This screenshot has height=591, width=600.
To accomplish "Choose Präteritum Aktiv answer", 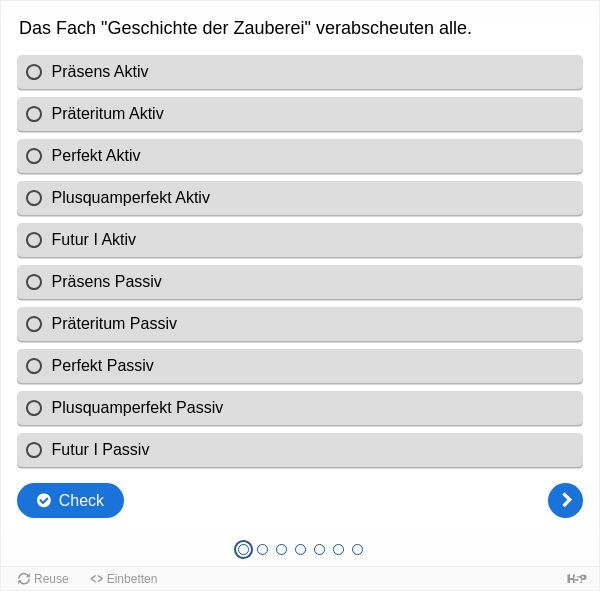I will pos(300,114).
